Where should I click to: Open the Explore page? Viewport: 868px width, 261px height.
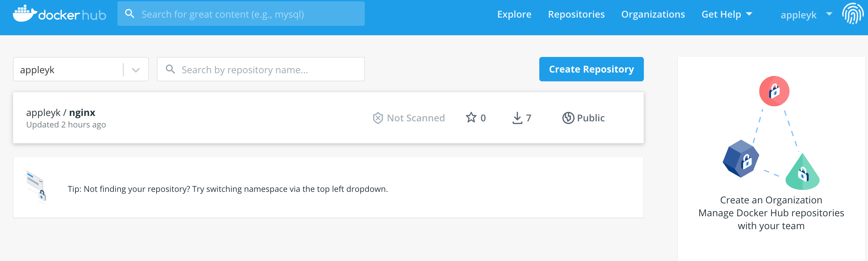click(514, 14)
